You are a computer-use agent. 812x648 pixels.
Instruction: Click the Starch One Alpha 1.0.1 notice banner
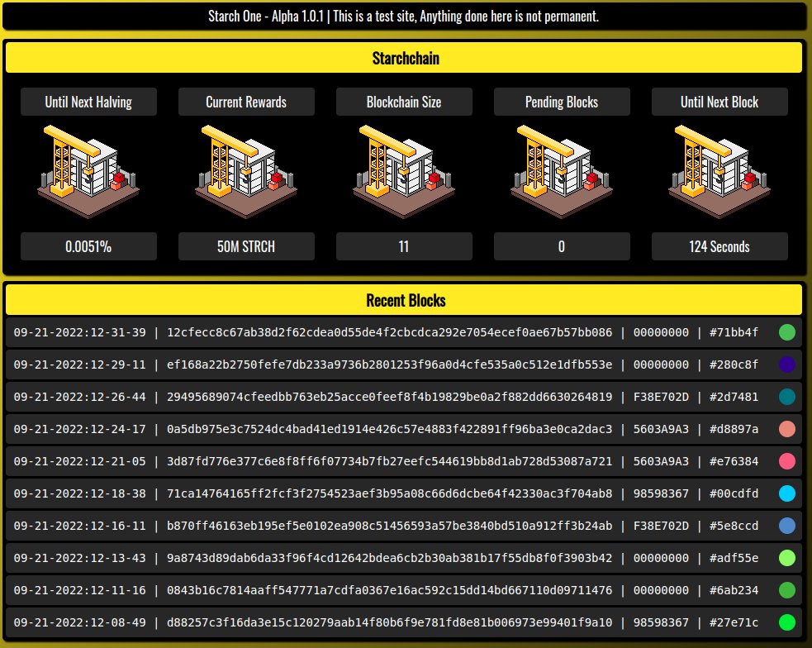(404, 16)
